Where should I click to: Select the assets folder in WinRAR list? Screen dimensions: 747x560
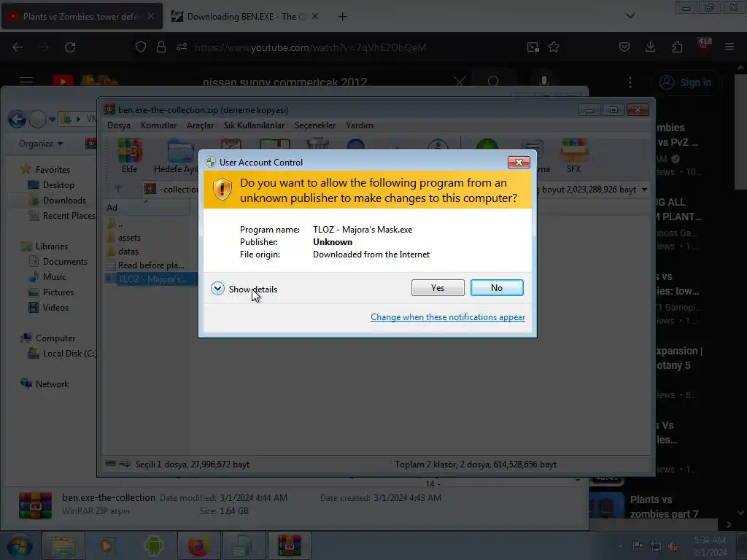click(124, 238)
